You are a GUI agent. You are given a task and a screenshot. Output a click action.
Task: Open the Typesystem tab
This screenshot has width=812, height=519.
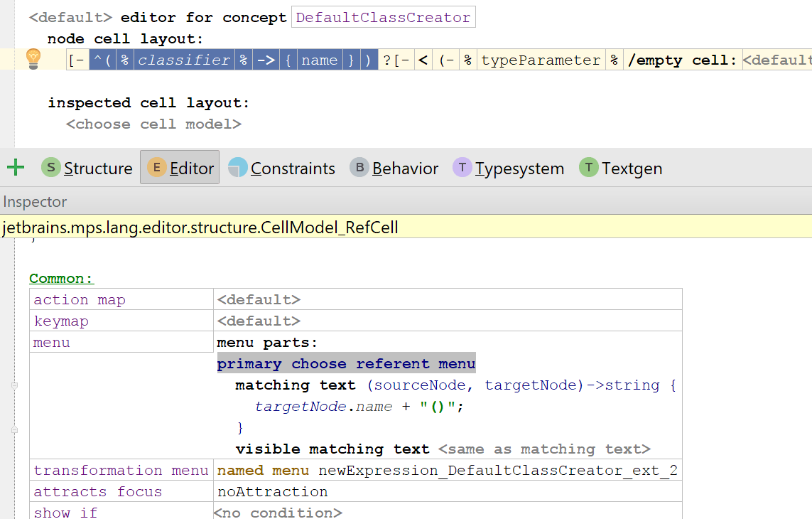pyautogui.click(x=519, y=168)
